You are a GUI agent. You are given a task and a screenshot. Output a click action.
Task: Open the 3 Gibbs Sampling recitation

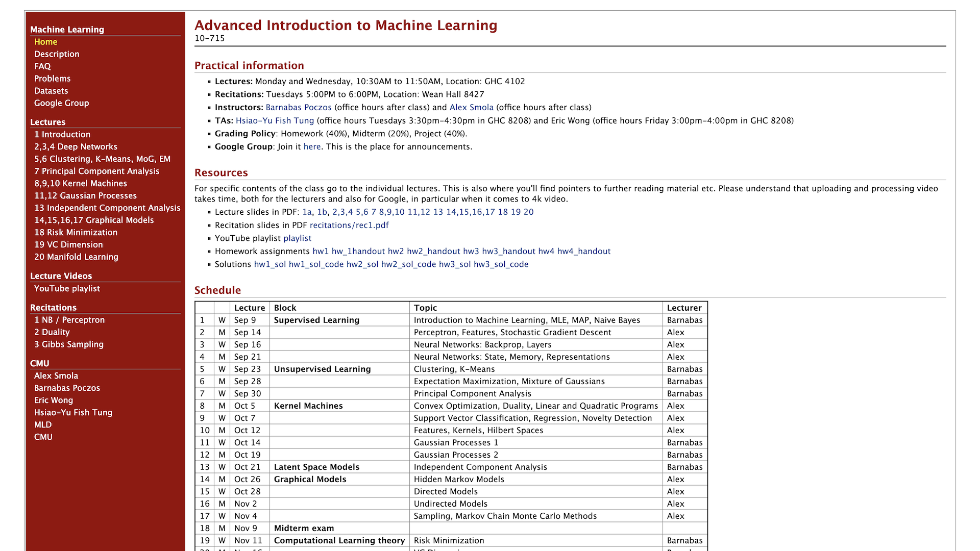(x=69, y=344)
